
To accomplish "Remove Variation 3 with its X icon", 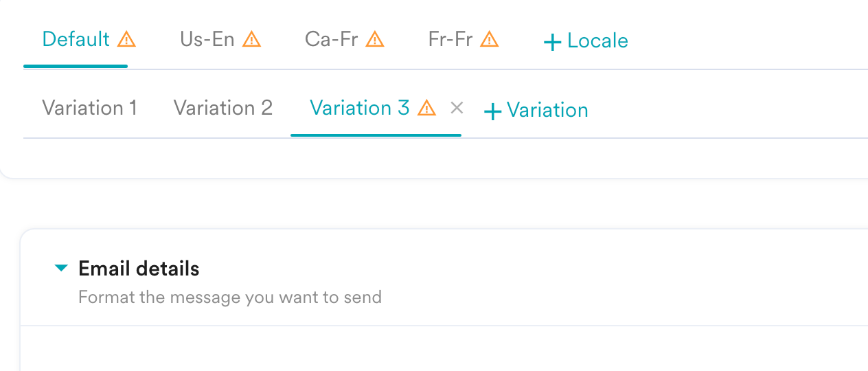I will (x=457, y=108).
